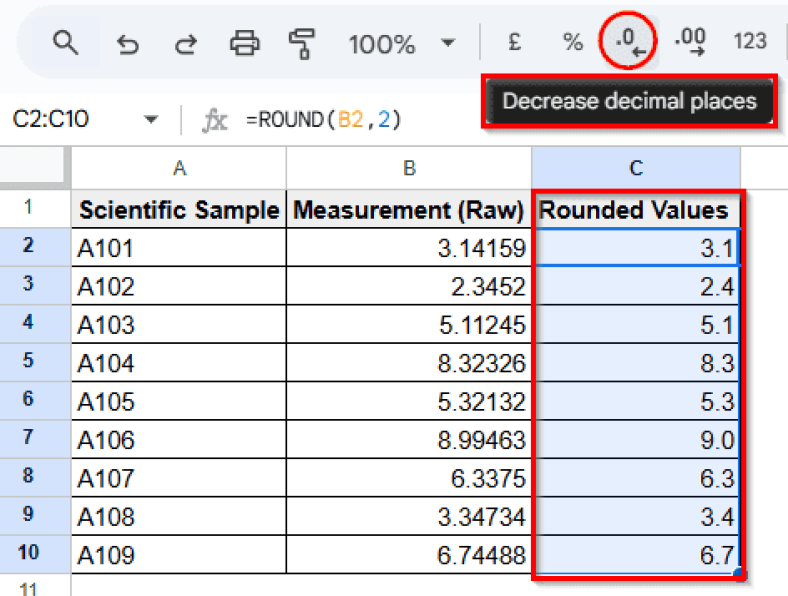Apply percent format to selection
This screenshot has height=596, width=788.
coord(572,42)
